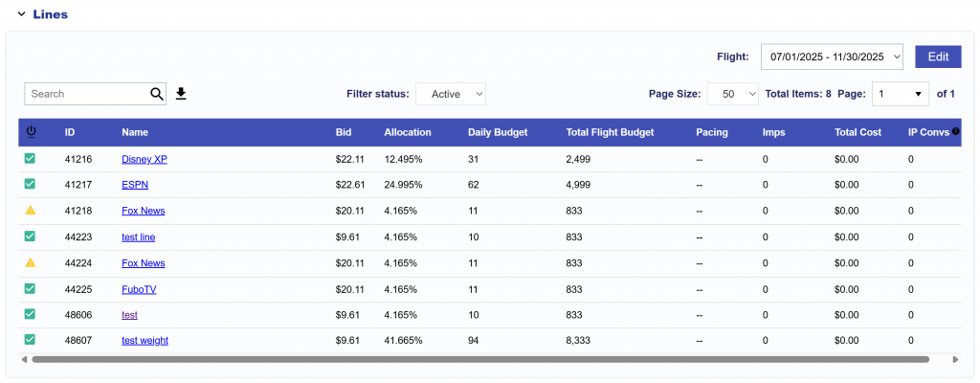This screenshot has width=980, height=383.
Task: Click the power status column header icon
Action: [31, 132]
